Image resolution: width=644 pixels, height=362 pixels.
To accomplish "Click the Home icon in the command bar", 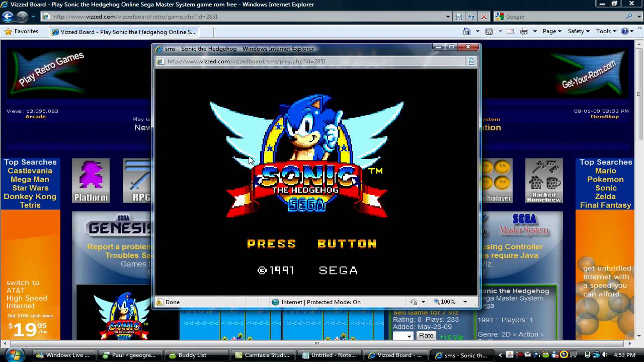I will [x=466, y=31].
